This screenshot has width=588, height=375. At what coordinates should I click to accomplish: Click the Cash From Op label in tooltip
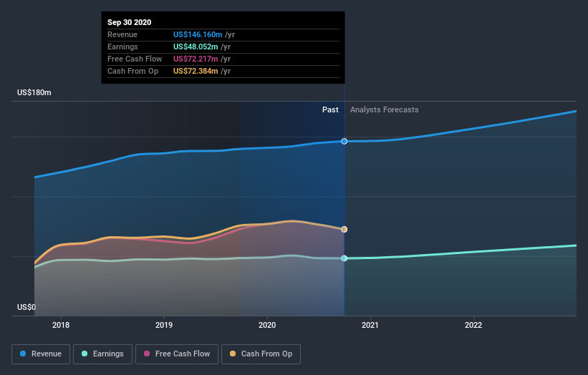coord(132,71)
